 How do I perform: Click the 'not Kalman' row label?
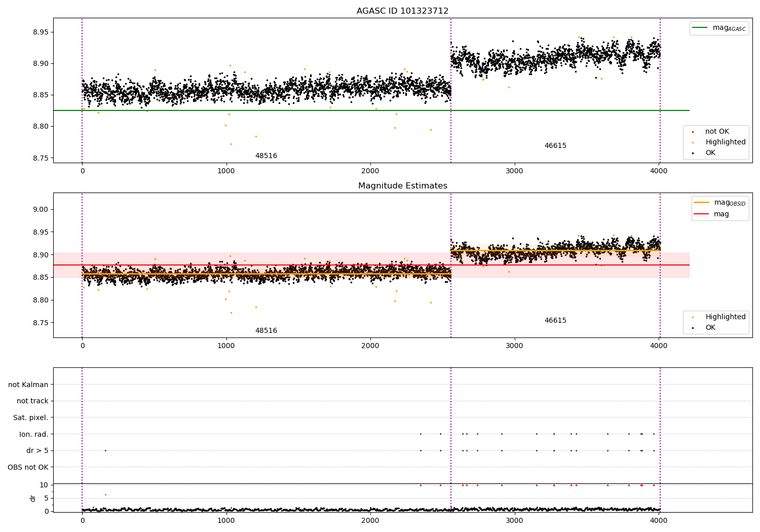(x=28, y=385)
